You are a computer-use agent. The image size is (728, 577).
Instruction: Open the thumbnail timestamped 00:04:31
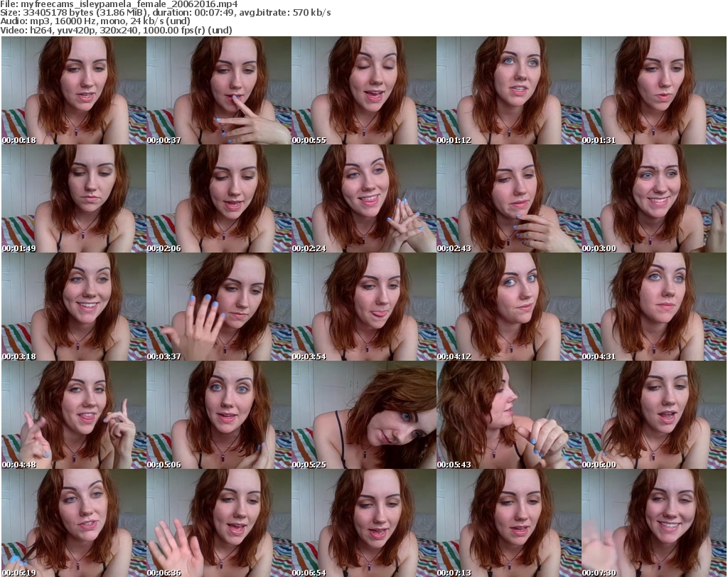click(654, 307)
